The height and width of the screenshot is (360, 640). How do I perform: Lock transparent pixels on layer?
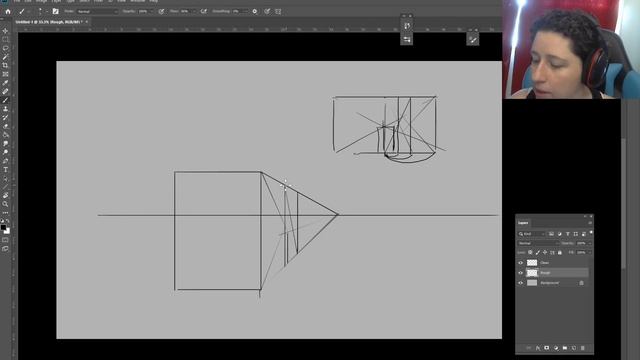tap(530, 253)
